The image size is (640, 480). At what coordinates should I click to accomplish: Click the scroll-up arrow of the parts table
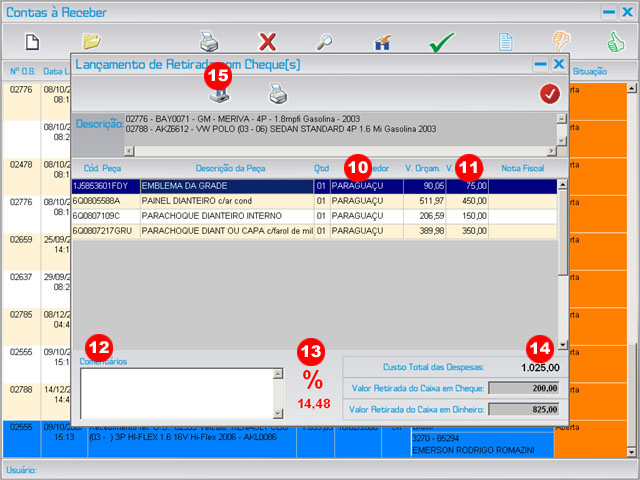point(562,184)
